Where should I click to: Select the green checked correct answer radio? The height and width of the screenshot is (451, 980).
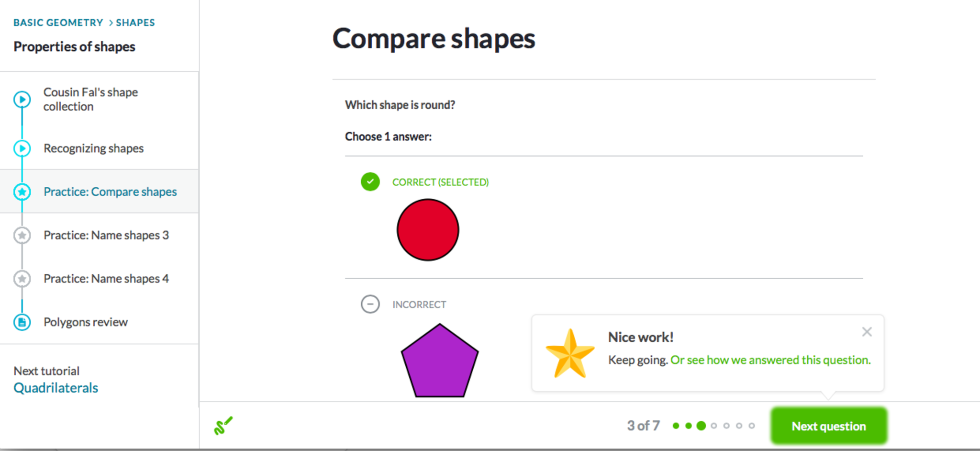click(x=370, y=182)
